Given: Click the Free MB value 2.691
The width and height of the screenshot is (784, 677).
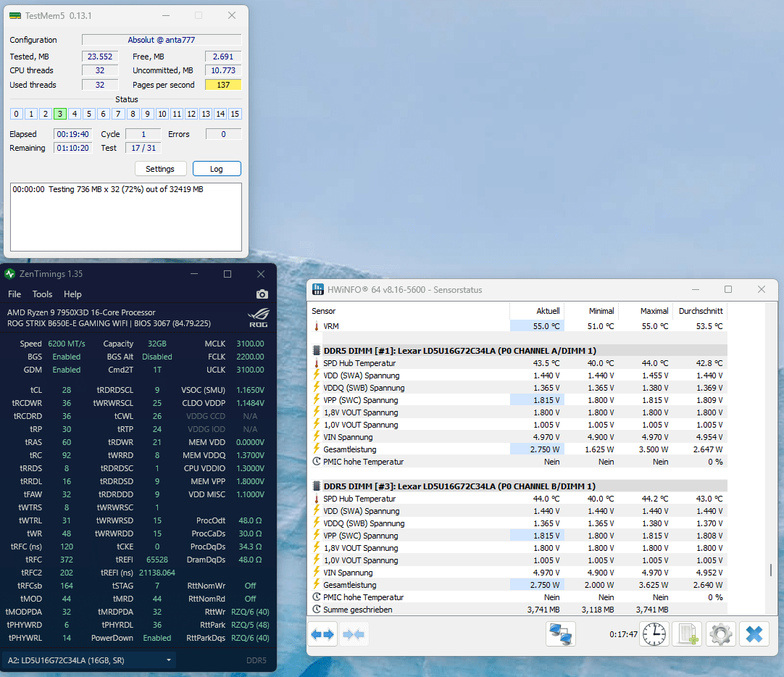Looking at the screenshot, I should tap(223, 57).
